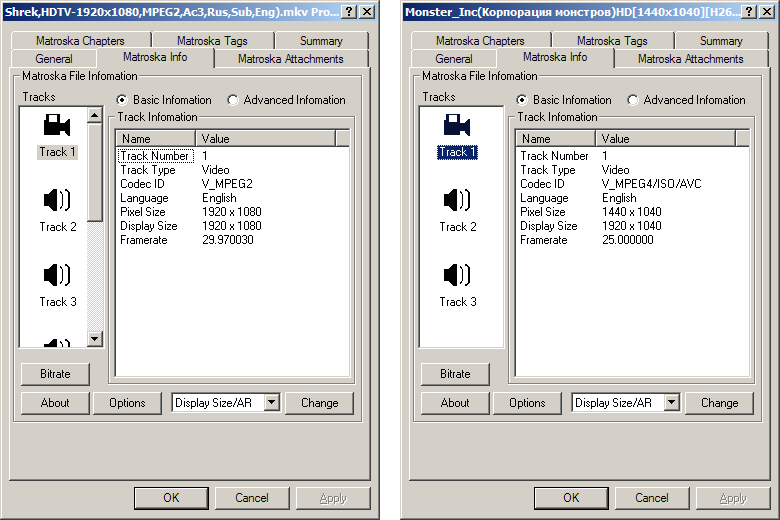Click Value column header in Monster_Inc window
780x520 pixels.
coord(666,138)
